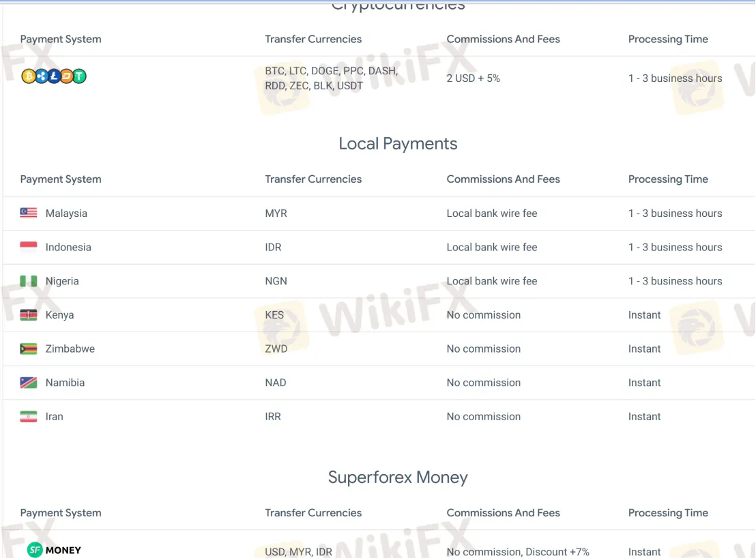Click the cryptocurrency list starting with BTC, LTC
Viewport: 756px width, 558px height.
coord(332,78)
